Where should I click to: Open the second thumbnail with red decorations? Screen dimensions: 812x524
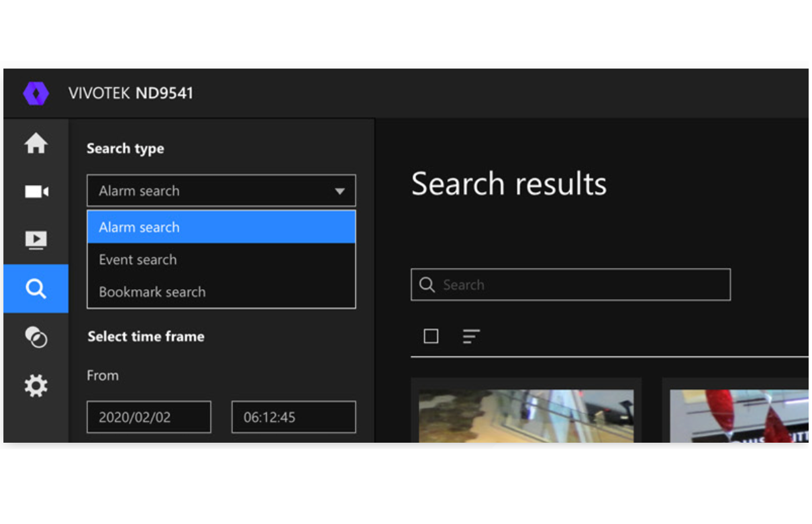738,415
